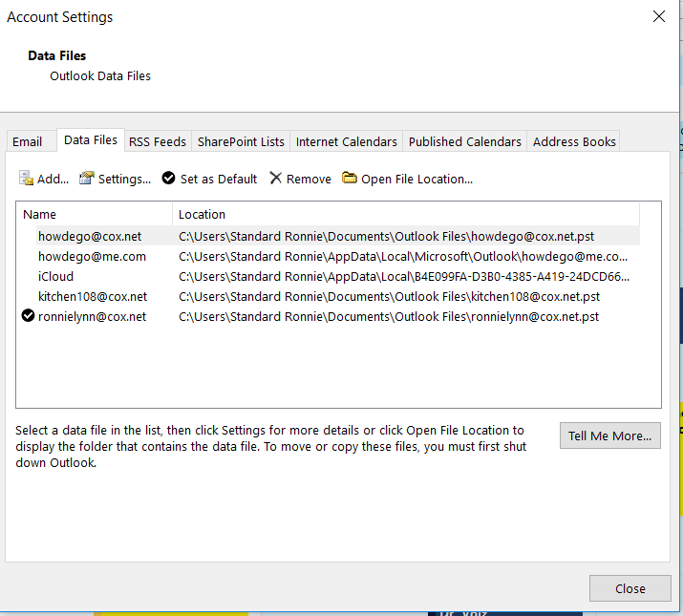Open the Address Books tab

(574, 141)
